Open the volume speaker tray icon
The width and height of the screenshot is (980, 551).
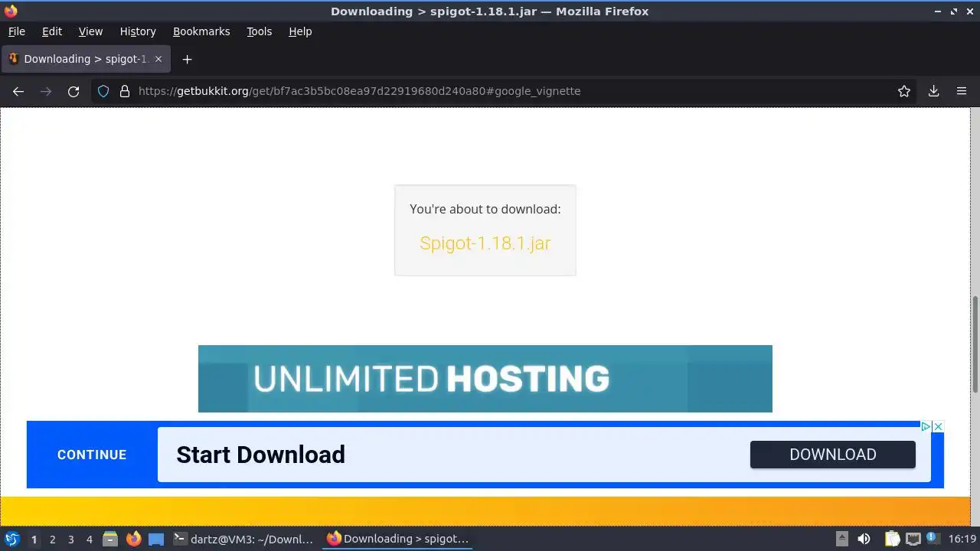pyautogui.click(x=864, y=540)
